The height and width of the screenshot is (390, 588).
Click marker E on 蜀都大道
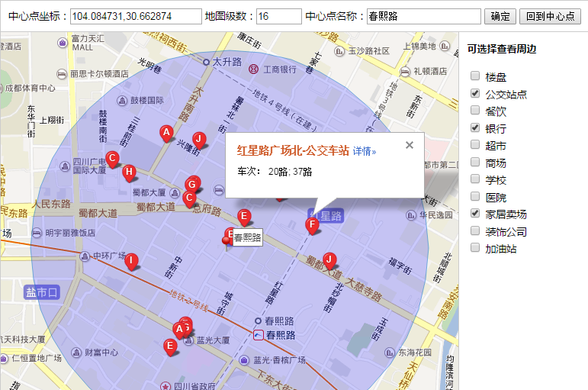(x=244, y=217)
